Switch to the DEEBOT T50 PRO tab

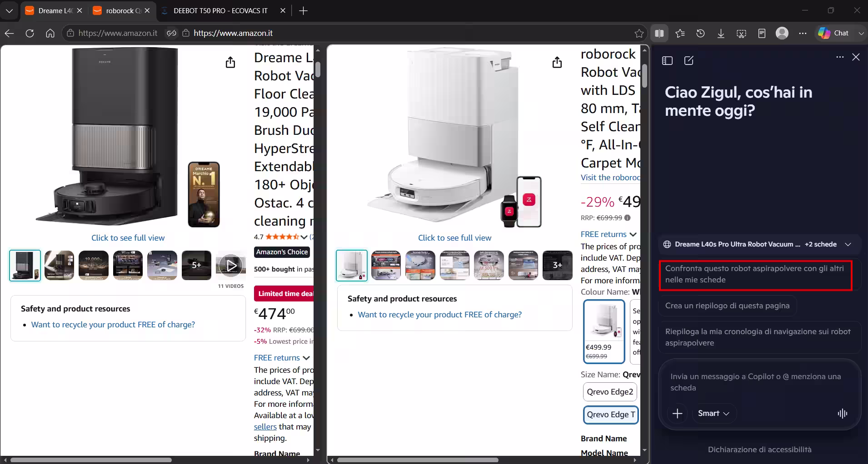222,10
